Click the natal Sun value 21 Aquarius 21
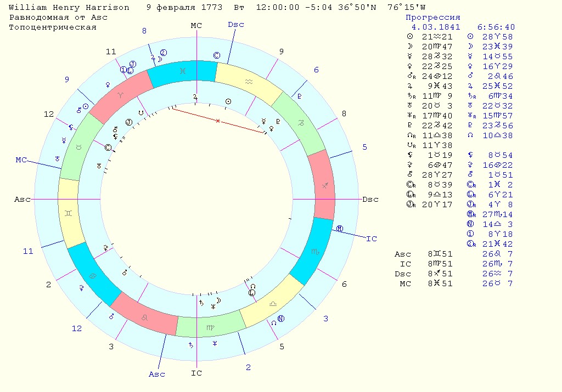The image size is (562, 392). (437, 37)
